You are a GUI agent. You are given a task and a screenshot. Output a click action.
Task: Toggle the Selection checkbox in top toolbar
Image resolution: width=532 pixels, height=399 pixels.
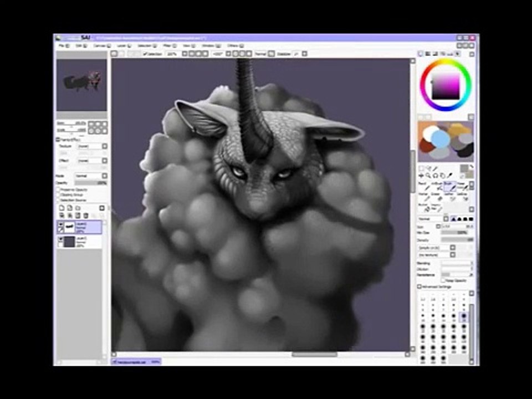145,54
